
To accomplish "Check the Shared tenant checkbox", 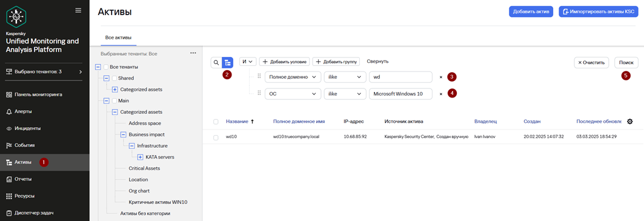I will [x=115, y=78].
